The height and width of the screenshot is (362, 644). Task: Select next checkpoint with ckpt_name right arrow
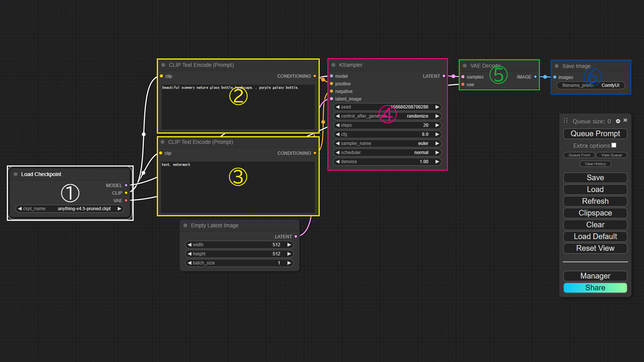tap(119, 209)
